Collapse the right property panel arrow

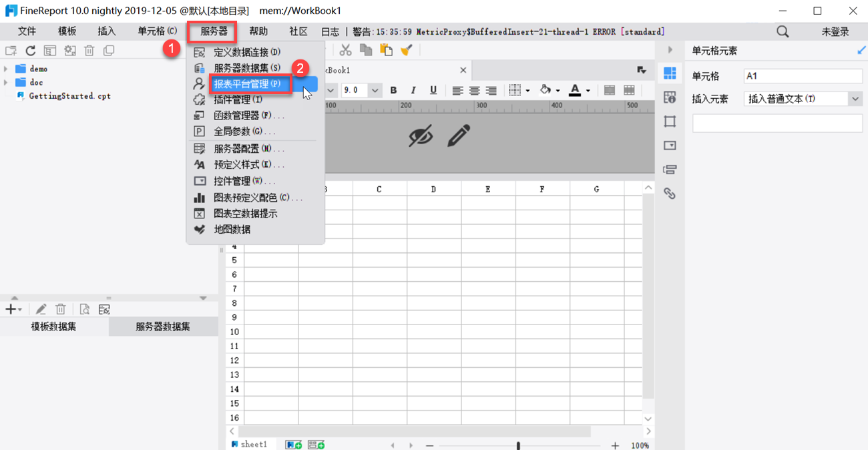click(x=670, y=50)
